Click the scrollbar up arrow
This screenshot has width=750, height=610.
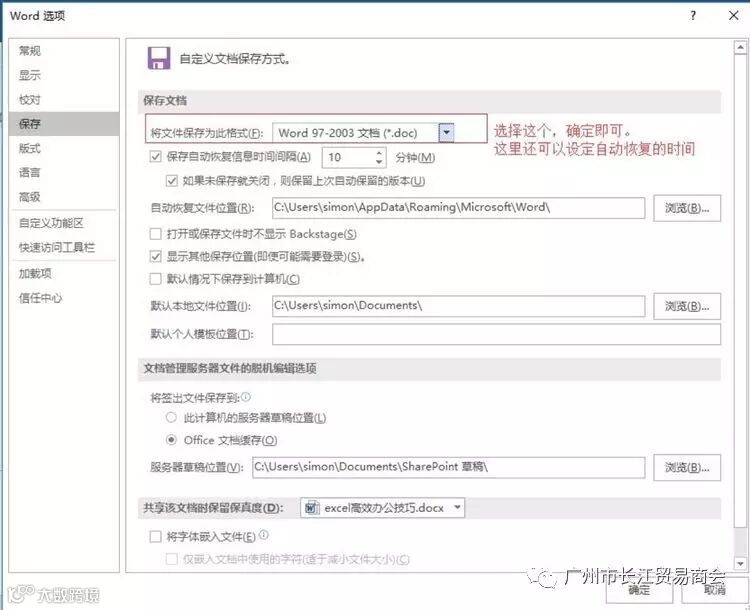(740, 47)
